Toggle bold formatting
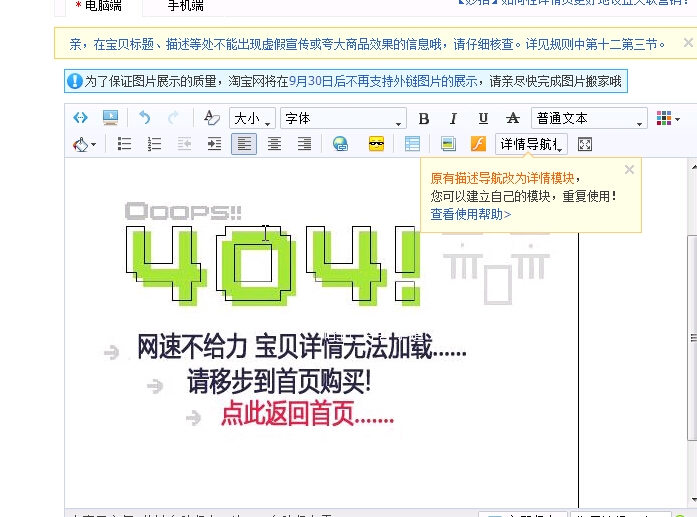 click(424, 118)
